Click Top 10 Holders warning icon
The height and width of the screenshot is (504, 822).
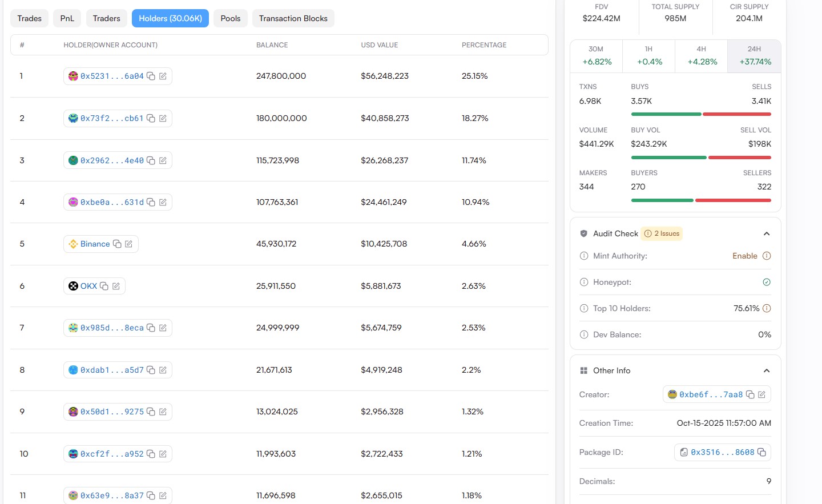click(x=767, y=308)
